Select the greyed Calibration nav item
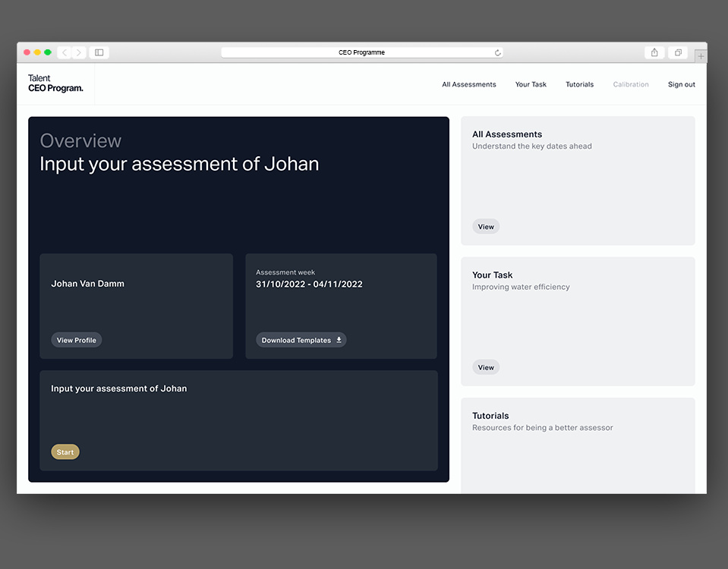 tap(631, 84)
